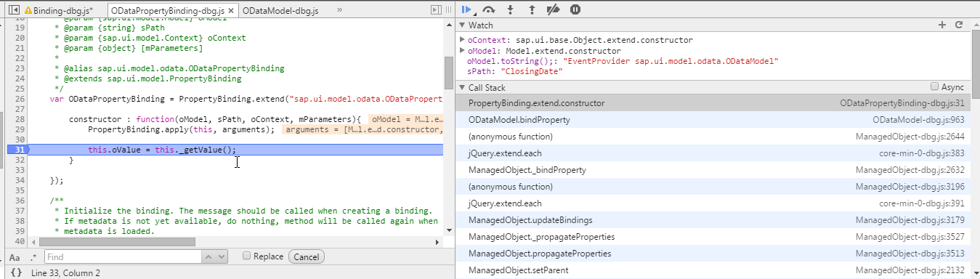
Task: Close the ODataPropertyBinding-dbg.js tab
Action: 230,11
